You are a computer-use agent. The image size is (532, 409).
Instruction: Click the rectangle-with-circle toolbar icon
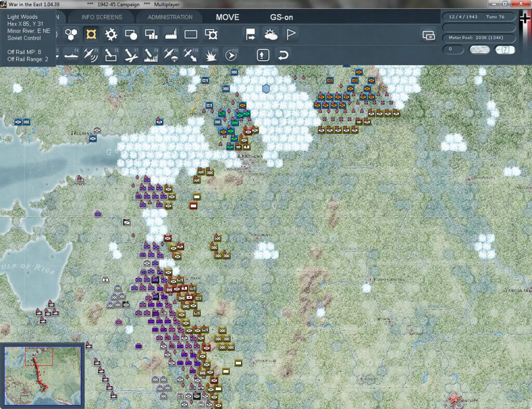(131, 34)
